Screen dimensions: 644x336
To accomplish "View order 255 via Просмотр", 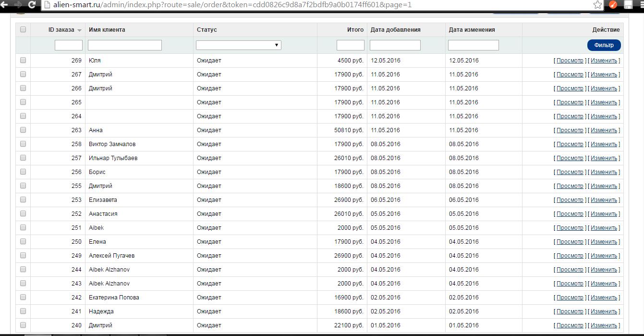I will pos(570,186).
